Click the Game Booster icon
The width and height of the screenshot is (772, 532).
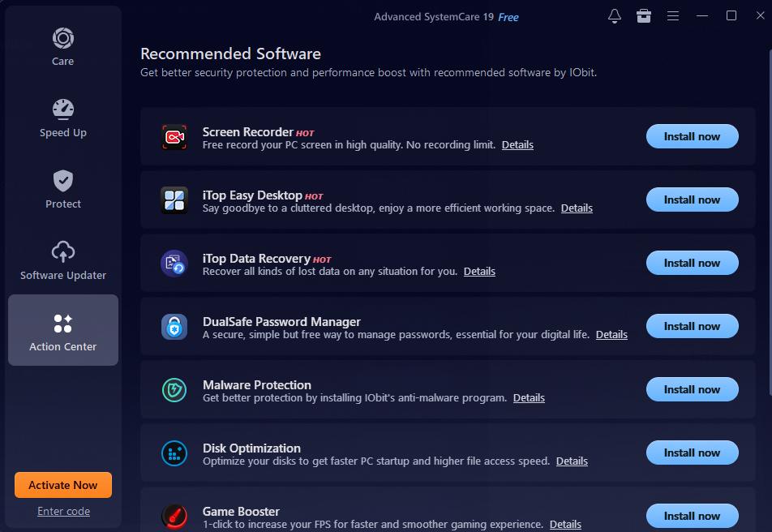(x=174, y=516)
